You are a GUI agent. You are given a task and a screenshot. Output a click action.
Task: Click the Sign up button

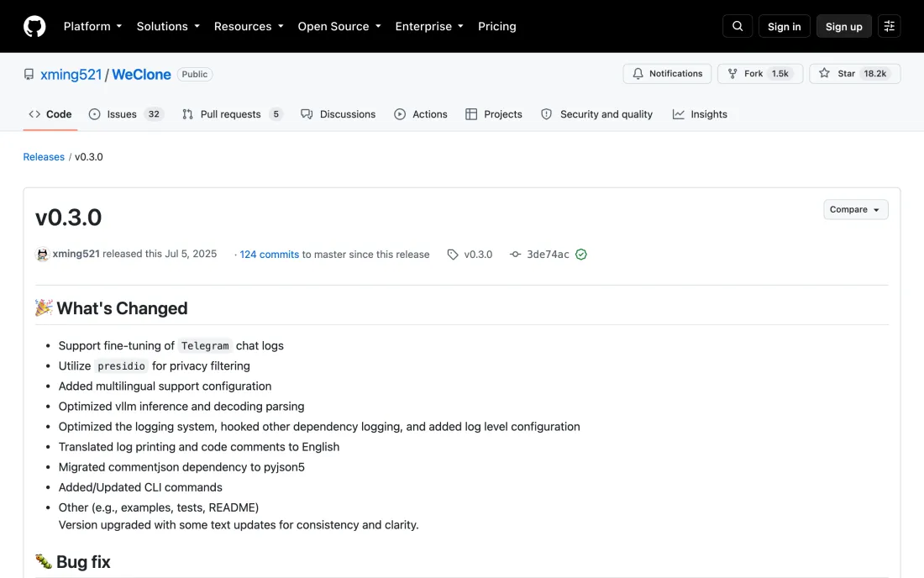(x=843, y=27)
